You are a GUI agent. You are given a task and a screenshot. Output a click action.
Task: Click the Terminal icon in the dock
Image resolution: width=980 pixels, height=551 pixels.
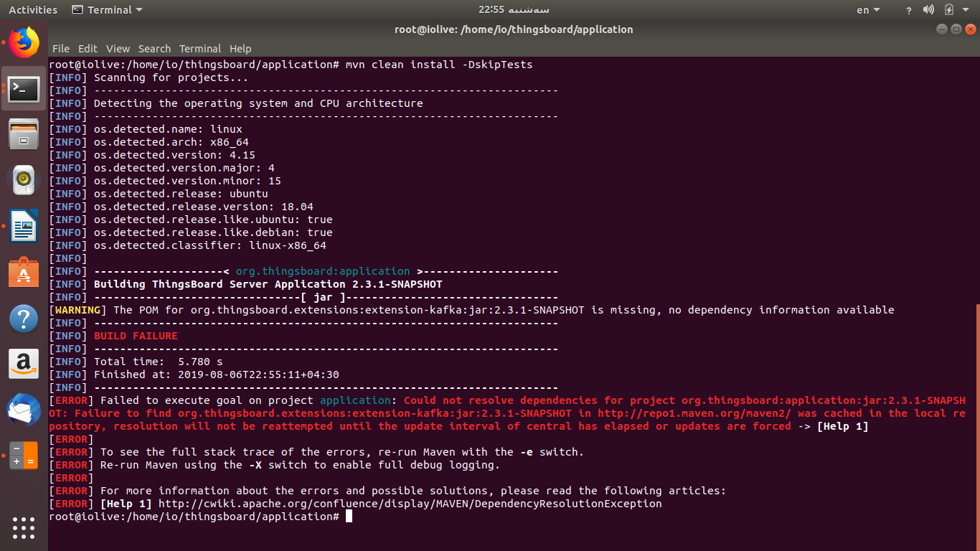point(24,88)
